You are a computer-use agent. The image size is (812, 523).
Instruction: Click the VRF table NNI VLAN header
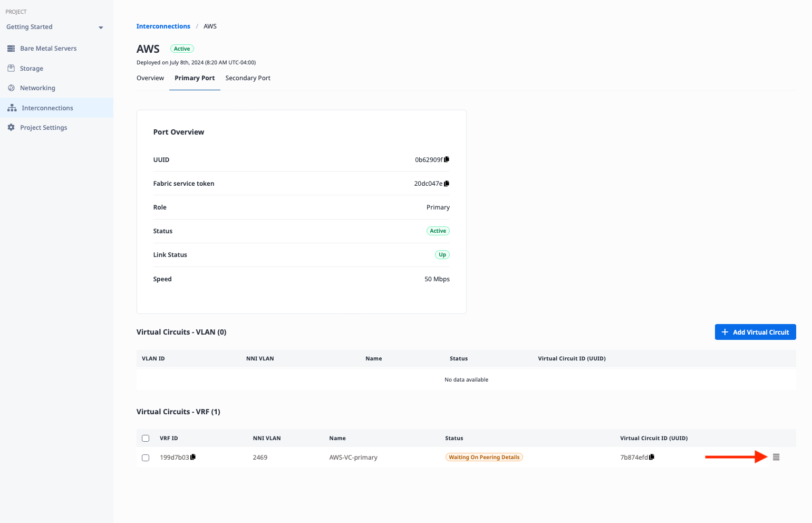coord(267,438)
